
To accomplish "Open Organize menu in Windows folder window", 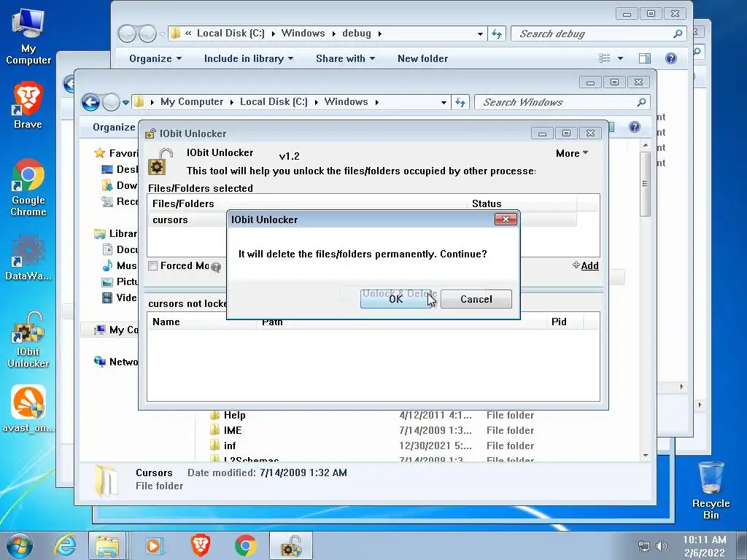I will click(x=113, y=127).
